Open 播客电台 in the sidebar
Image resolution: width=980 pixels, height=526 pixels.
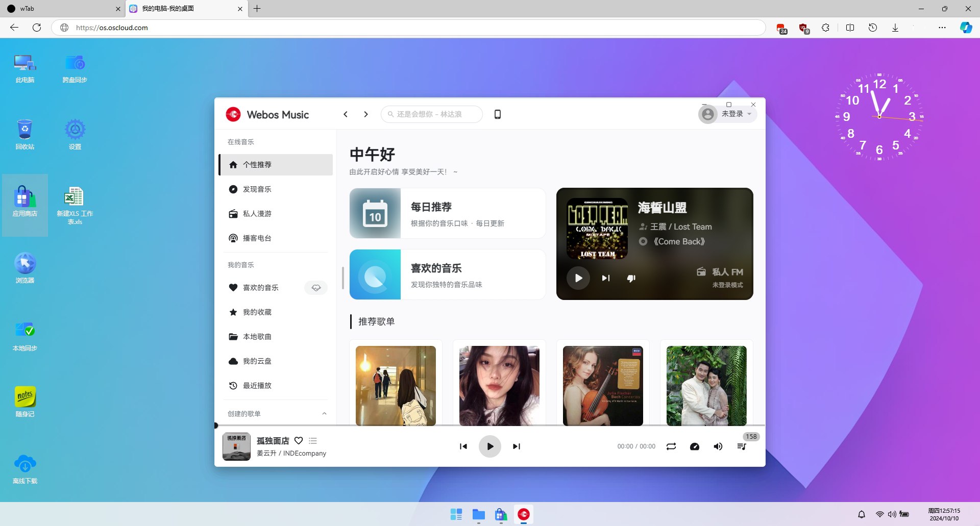276,238
